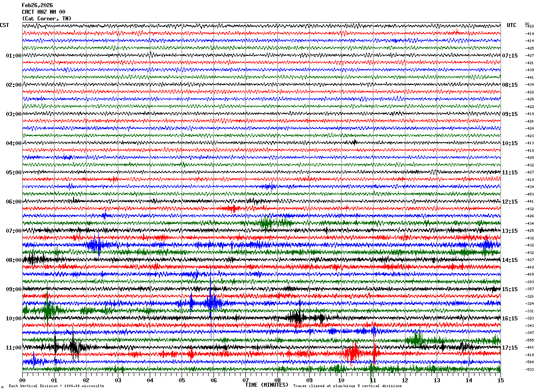
Task: Click minute tick "07" on time axis
Action: [245, 380]
